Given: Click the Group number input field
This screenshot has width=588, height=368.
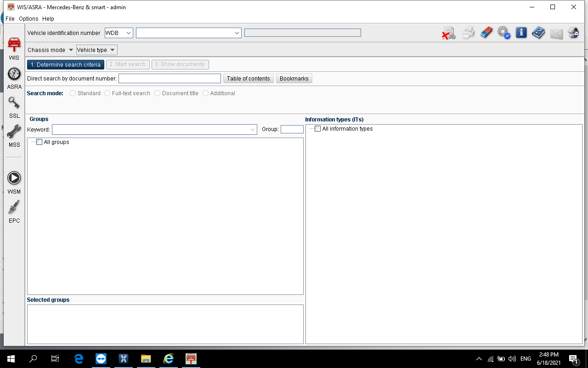Looking at the screenshot, I should [x=292, y=129].
